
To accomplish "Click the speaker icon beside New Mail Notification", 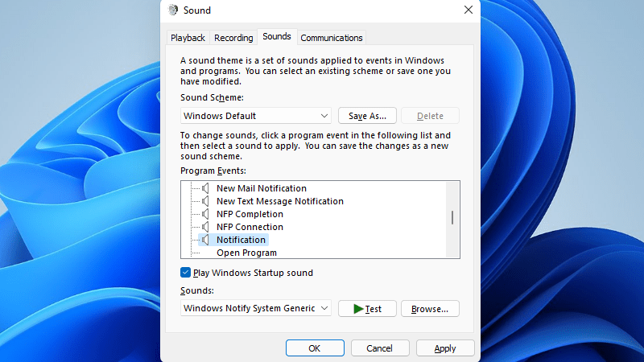I will [x=205, y=188].
